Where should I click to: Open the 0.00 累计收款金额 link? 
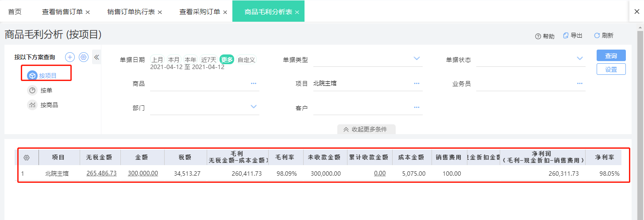tap(380, 174)
